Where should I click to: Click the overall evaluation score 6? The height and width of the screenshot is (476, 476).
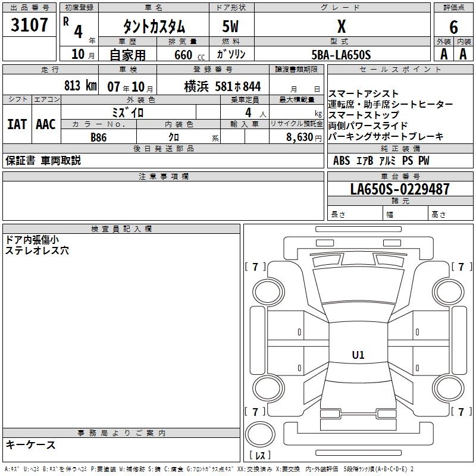(x=453, y=26)
